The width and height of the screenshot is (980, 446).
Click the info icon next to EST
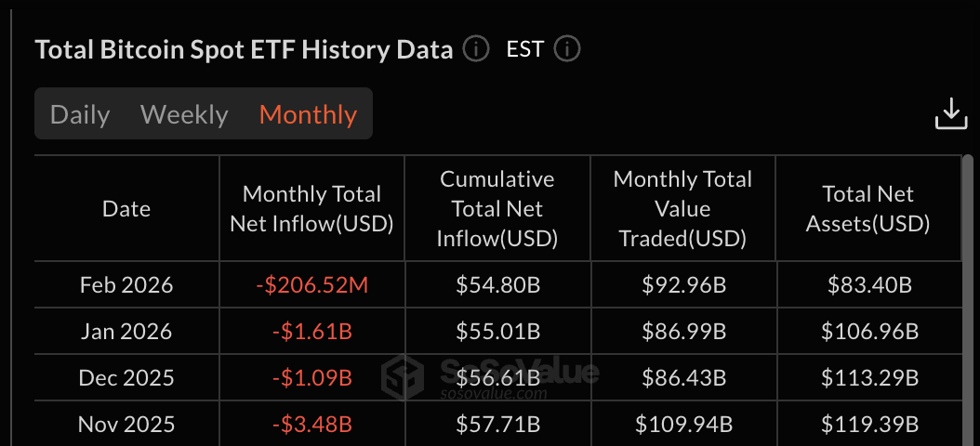coord(567,48)
